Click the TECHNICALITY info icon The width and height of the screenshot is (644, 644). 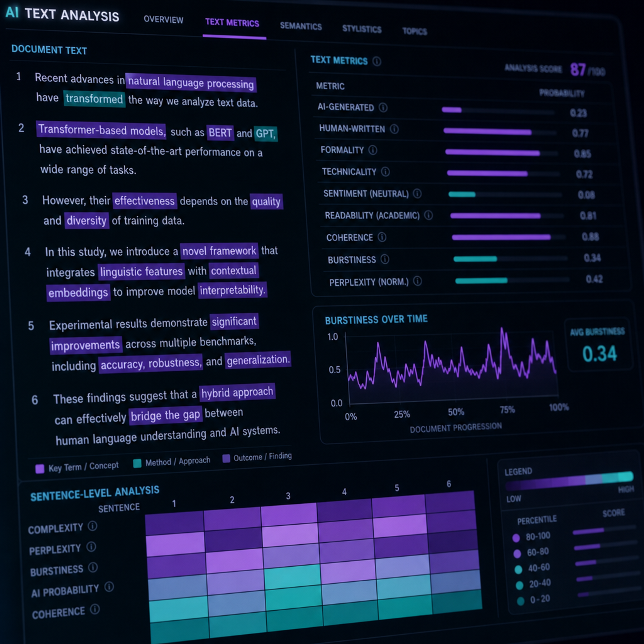pos(385,172)
